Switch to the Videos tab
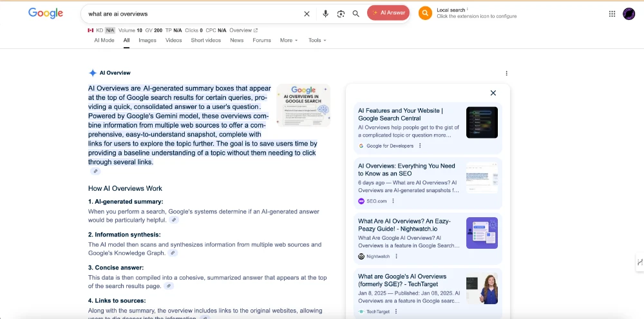This screenshot has height=319, width=644. click(x=173, y=40)
